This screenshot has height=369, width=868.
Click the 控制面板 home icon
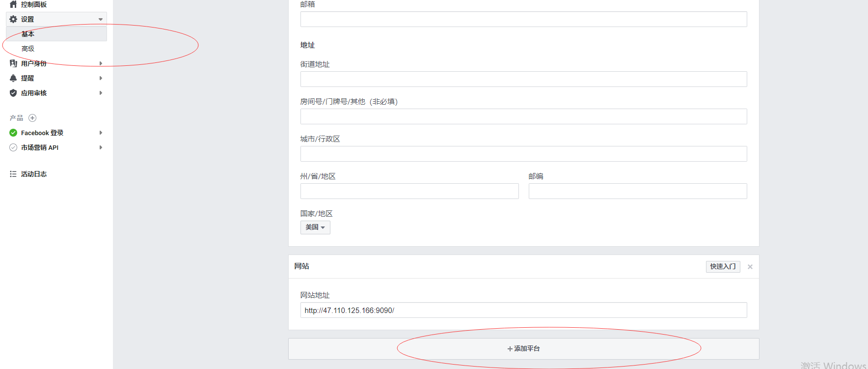pos(13,4)
